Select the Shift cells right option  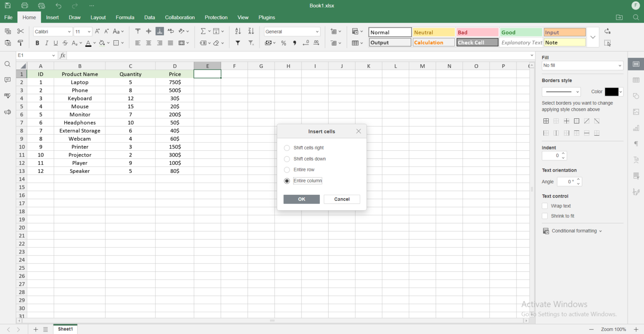pos(287,148)
